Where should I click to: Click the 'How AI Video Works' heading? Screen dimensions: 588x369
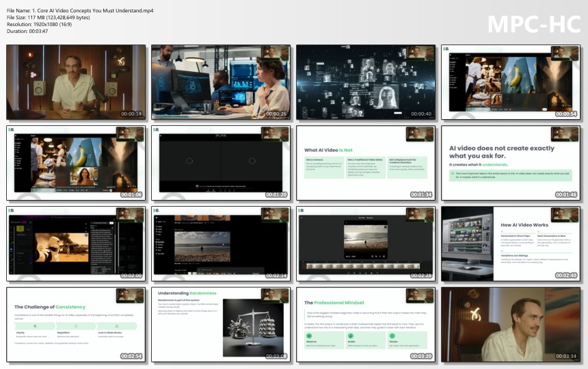click(524, 225)
